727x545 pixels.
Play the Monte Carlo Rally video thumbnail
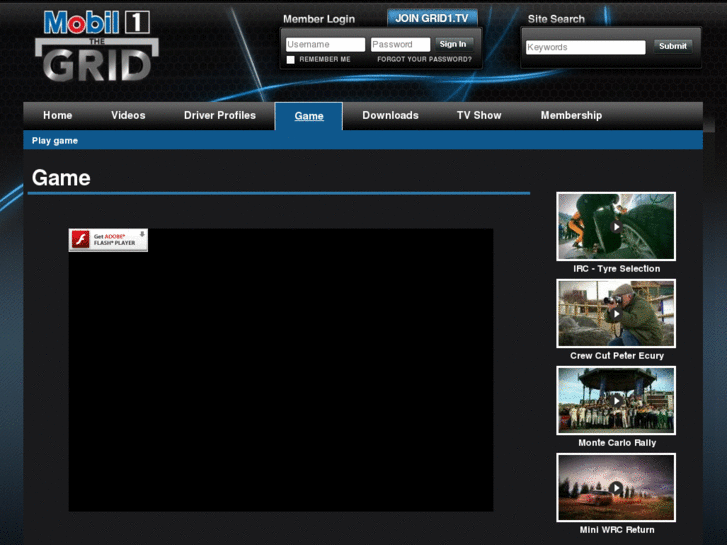[616, 401]
